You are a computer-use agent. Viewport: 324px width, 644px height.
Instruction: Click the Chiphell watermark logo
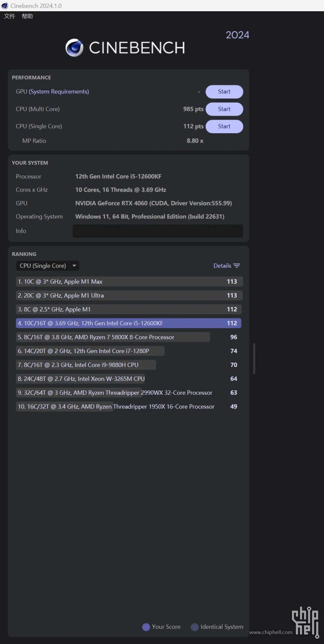[x=305, y=621]
